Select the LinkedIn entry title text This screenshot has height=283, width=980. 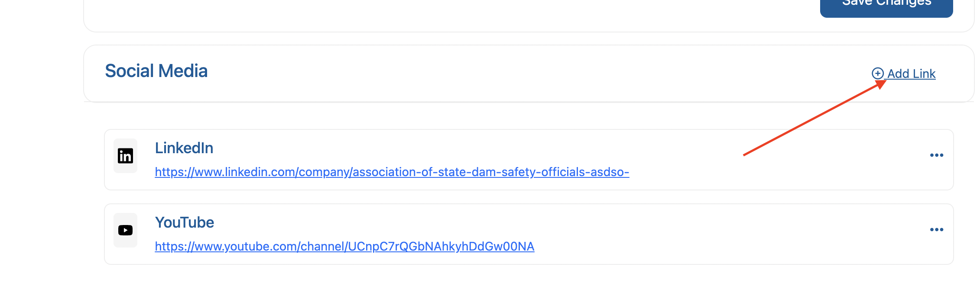(x=184, y=148)
